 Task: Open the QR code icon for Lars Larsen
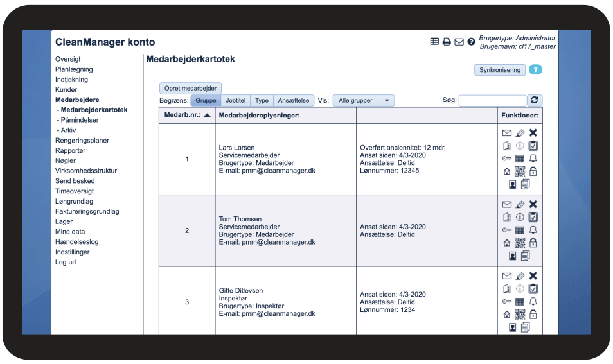(x=520, y=171)
